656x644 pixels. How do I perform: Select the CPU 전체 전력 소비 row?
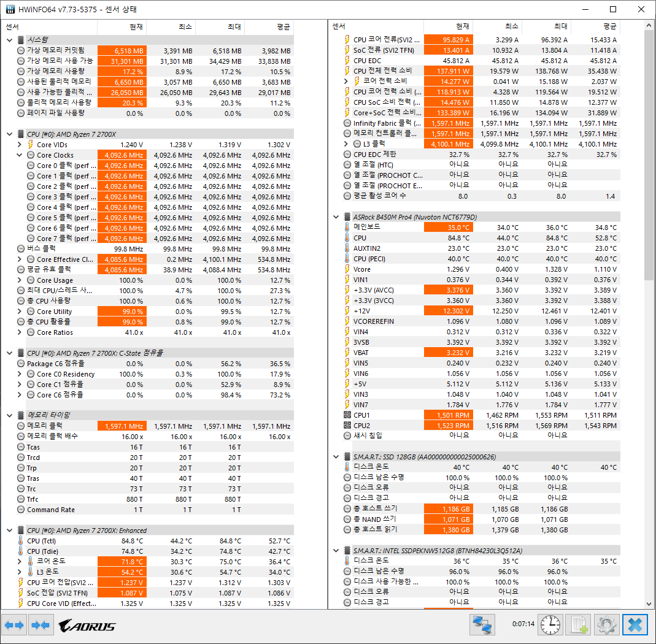coord(481,71)
